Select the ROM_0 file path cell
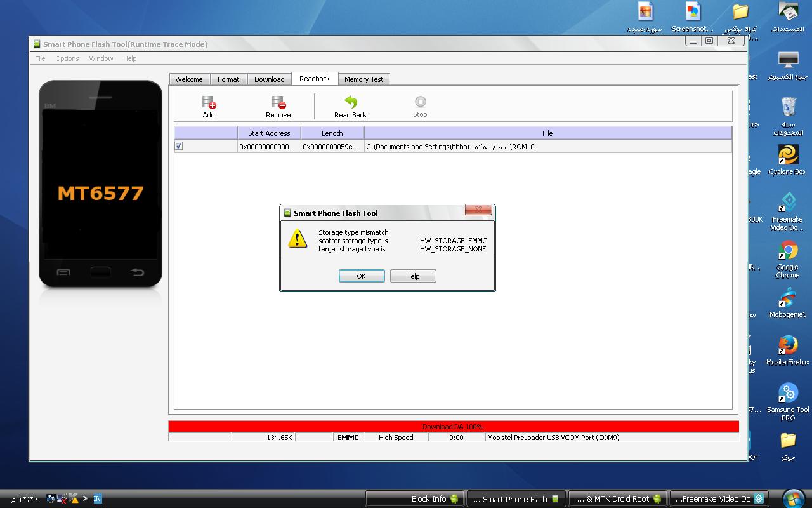This screenshot has height=508, width=812. (547, 147)
